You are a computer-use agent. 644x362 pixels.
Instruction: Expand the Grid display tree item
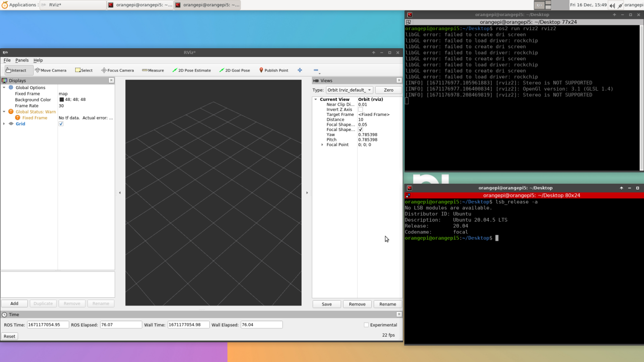(x=4, y=124)
